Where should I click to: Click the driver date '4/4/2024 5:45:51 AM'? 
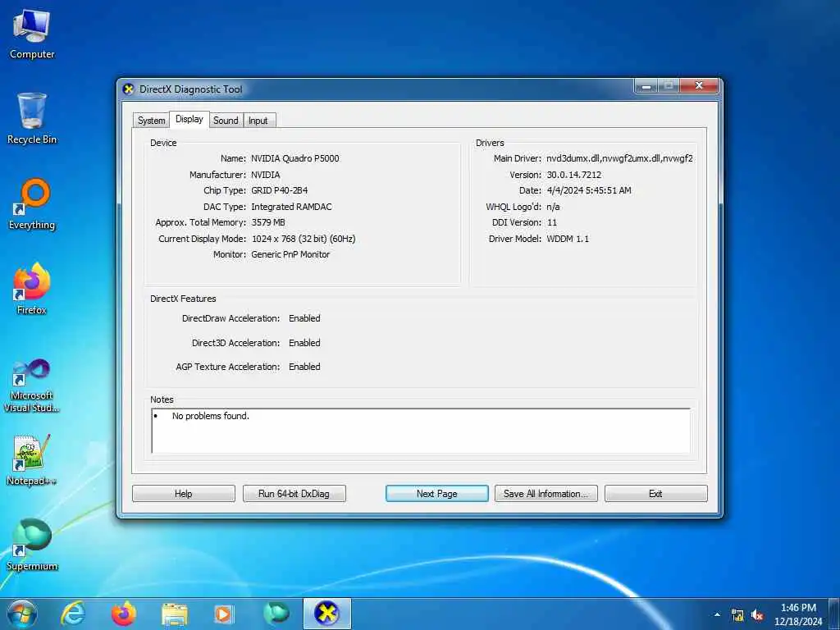(x=589, y=190)
